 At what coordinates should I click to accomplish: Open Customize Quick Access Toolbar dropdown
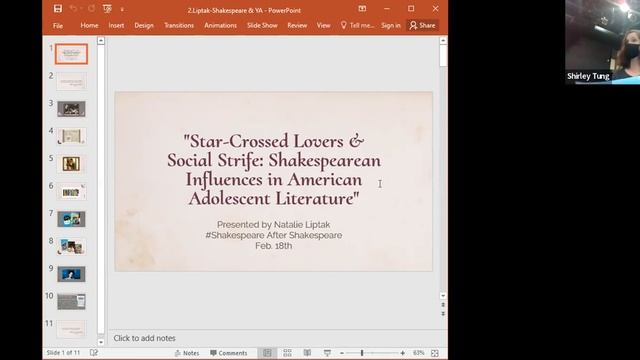point(122,9)
